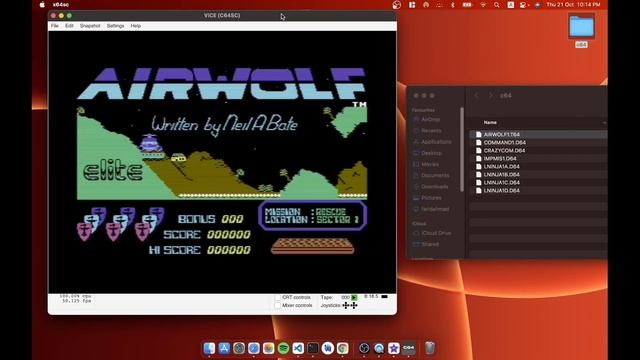The width and height of the screenshot is (640, 360).
Task: Enable the Mixer controls checkbox
Action: click(x=278, y=305)
